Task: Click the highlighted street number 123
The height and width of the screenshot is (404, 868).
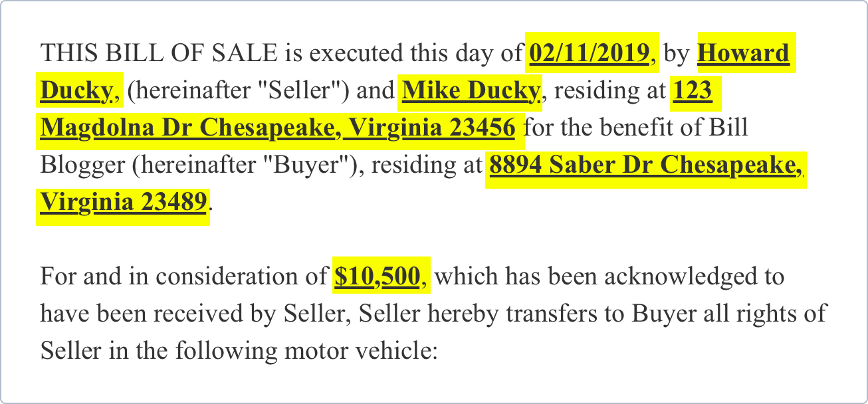Action: pos(692,90)
